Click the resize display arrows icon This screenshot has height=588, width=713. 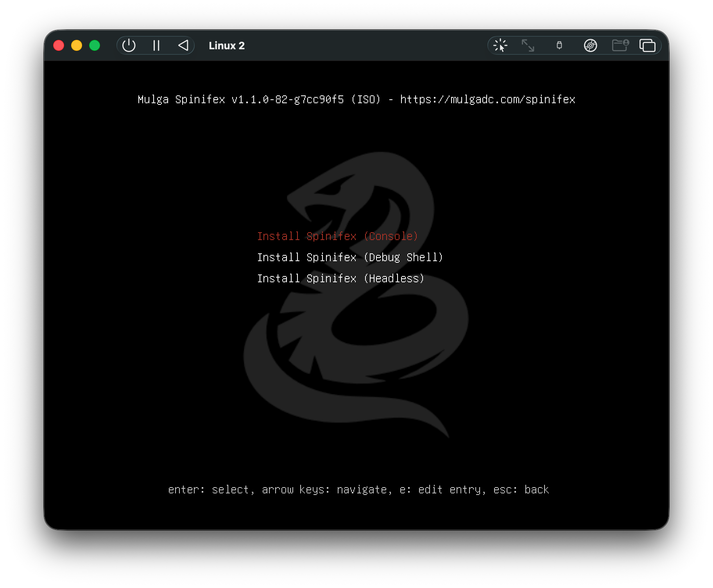pyautogui.click(x=528, y=46)
